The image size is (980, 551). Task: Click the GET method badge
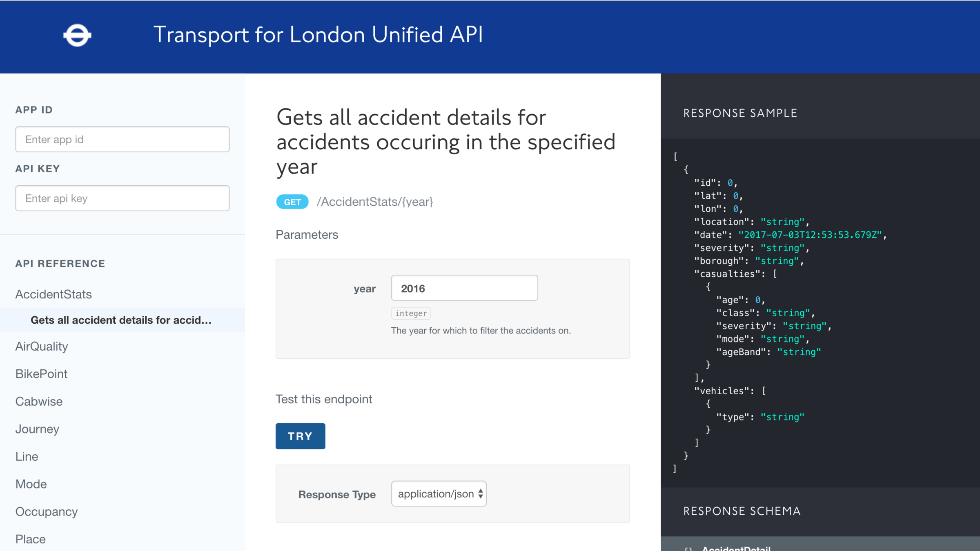point(292,202)
